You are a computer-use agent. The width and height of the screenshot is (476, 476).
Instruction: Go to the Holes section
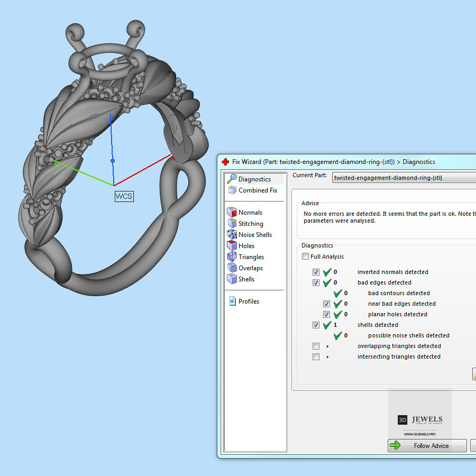(246, 246)
